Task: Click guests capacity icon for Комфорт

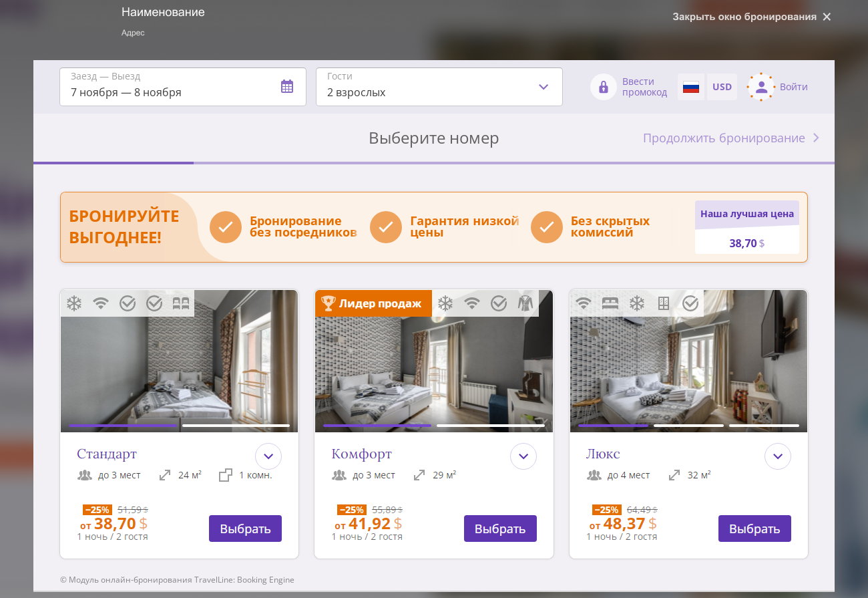Action: tap(339, 475)
